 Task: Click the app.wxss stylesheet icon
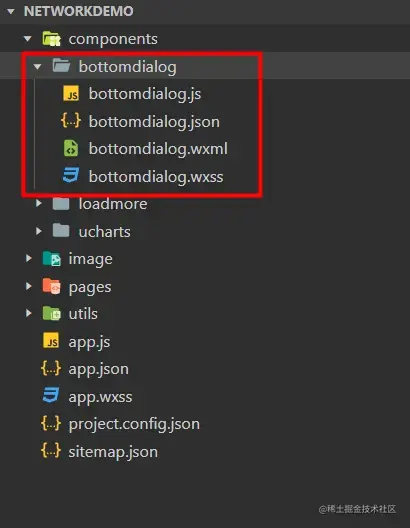click(x=51, y=395)
